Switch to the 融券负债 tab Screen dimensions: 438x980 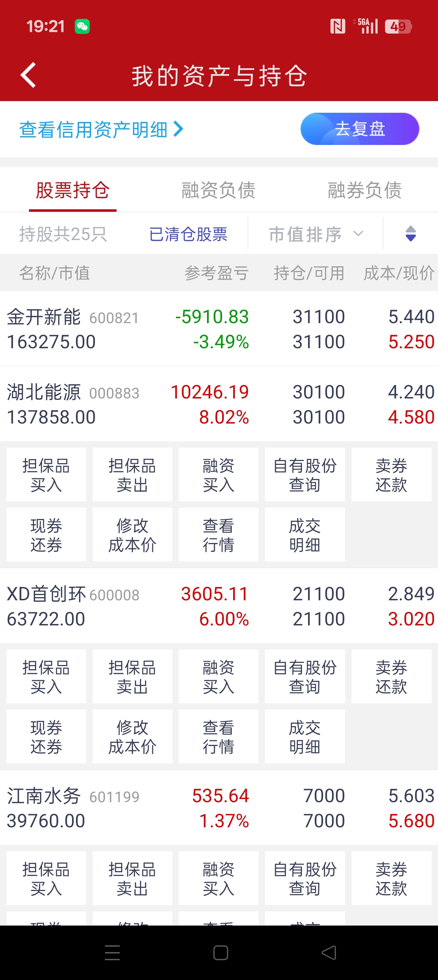tap(365, 190)
